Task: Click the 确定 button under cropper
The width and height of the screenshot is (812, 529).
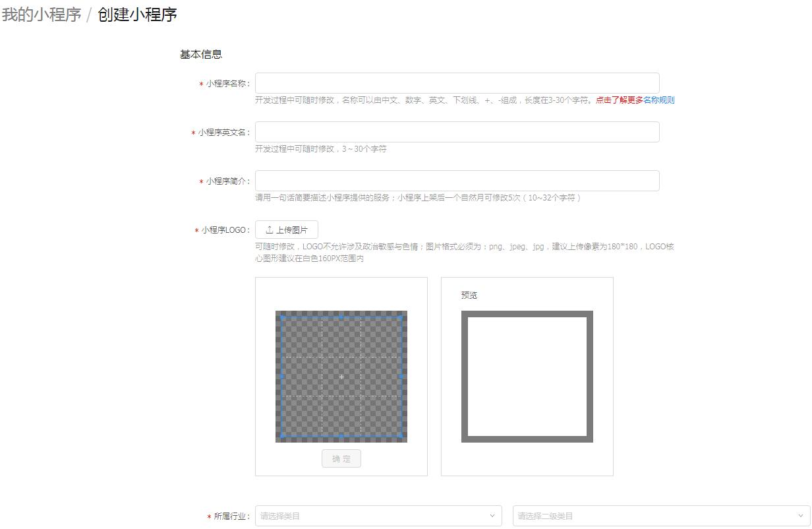Action: [341, 459]
